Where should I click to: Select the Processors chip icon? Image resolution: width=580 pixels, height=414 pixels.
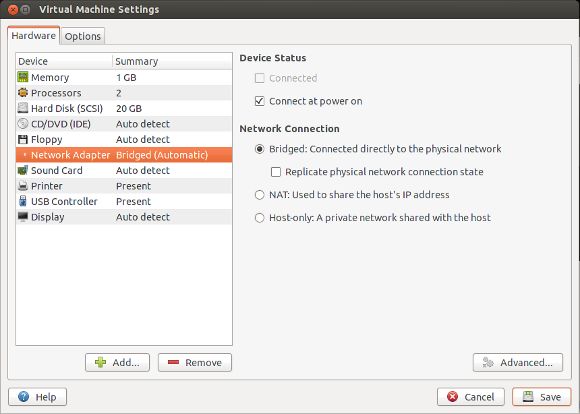tap(23, 92)
